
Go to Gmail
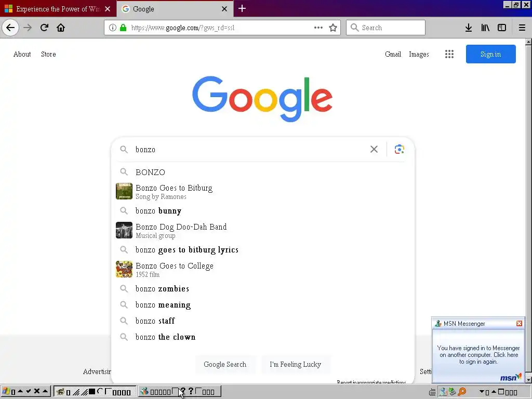point(393,54)
